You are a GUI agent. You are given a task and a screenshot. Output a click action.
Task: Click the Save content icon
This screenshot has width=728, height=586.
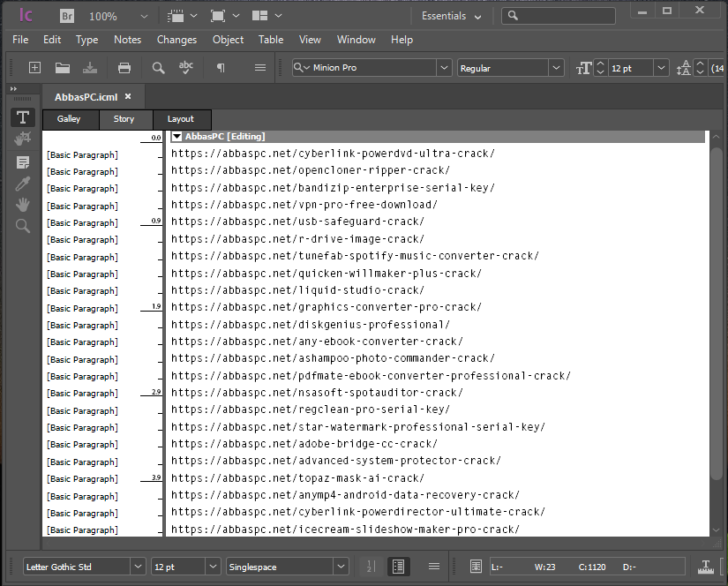click(90, 68)
